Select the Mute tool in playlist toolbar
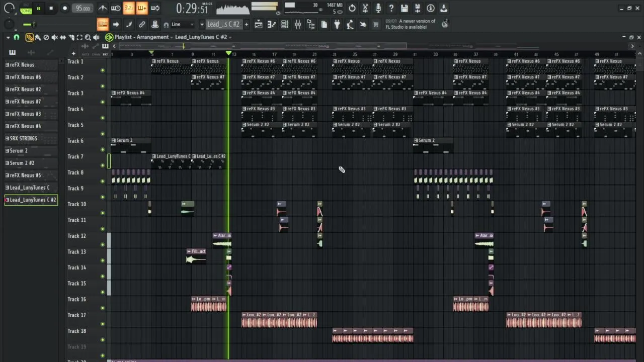 pyautogui.click(x=54, y=37)
